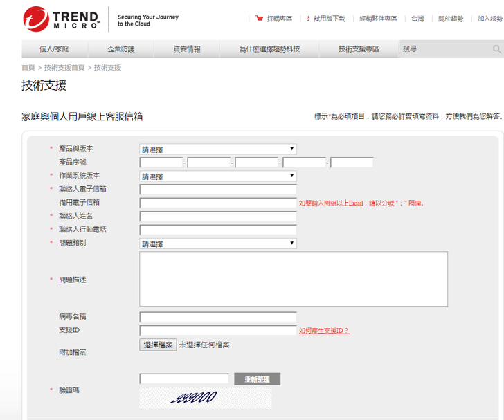
Task: Click the shopping cart icon
Action: pyautogui.click(x=259, y=18)
